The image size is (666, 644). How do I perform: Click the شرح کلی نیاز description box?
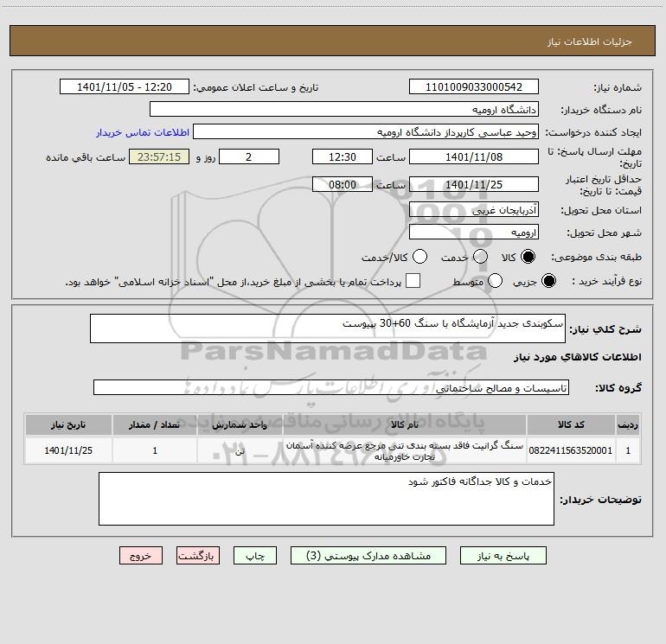[328, 328]
